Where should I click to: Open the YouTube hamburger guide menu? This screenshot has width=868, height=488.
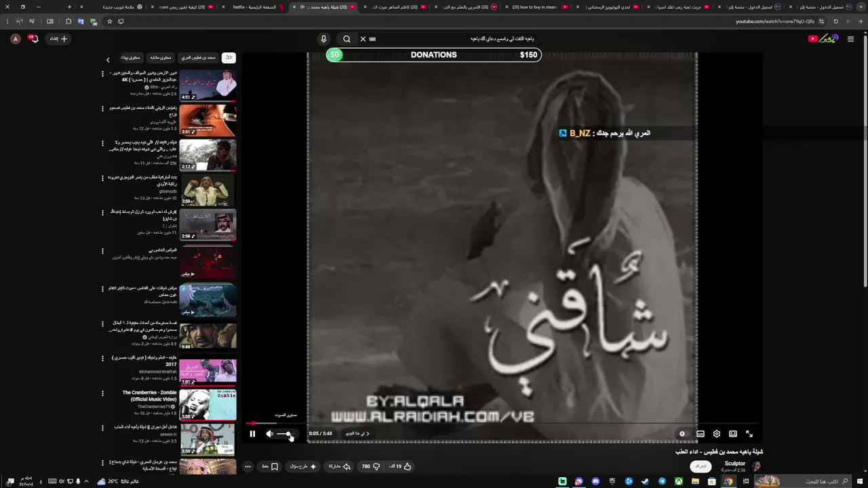850,39
